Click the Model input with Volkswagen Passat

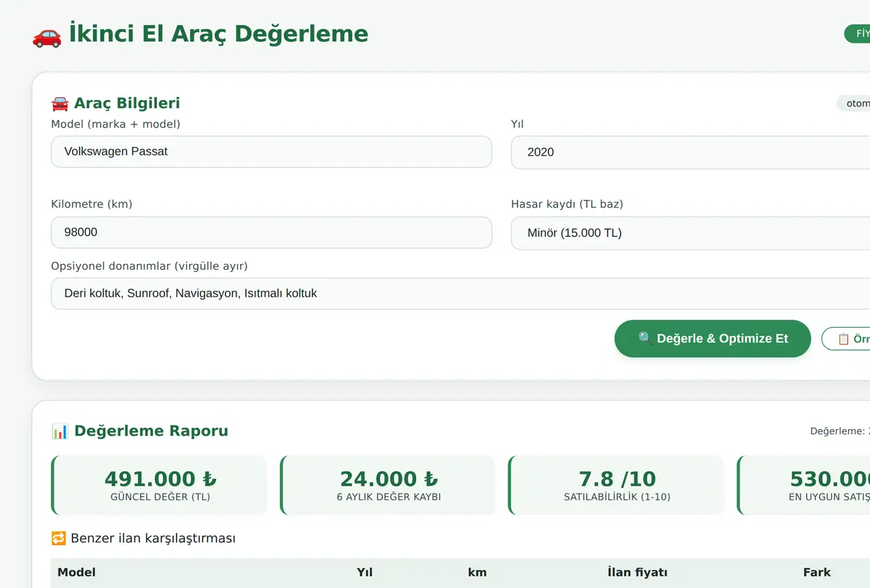[271, 152]
